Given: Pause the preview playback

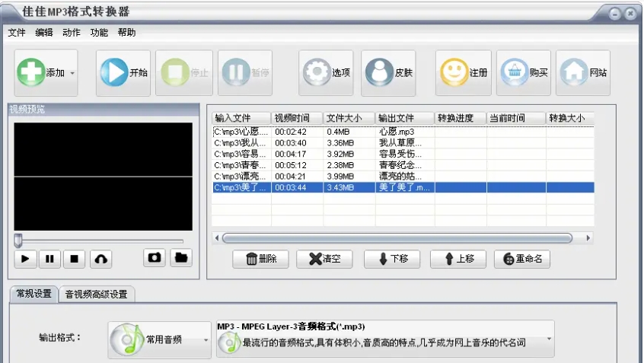Looking at the screenshot, I should (49, 259).
